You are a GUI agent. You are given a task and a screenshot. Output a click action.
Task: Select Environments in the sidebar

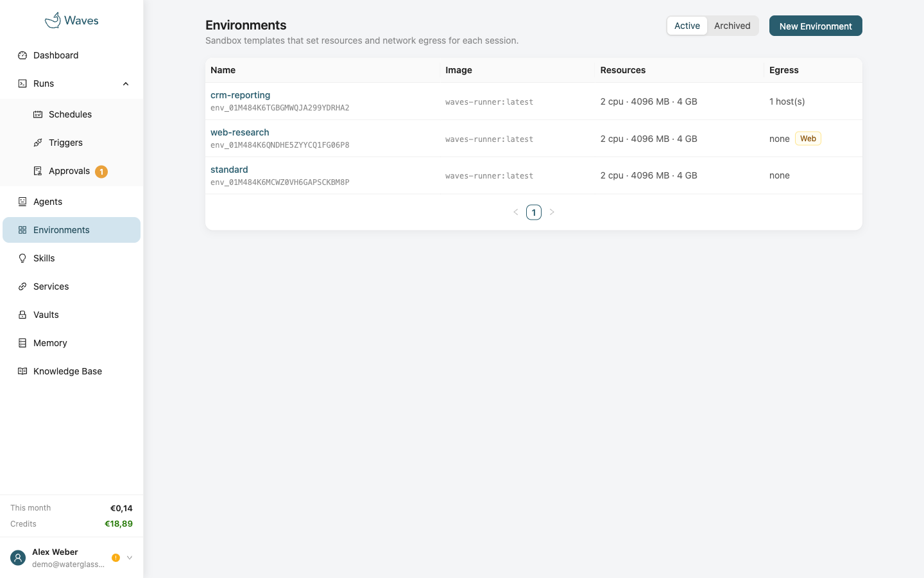[72, 230]
